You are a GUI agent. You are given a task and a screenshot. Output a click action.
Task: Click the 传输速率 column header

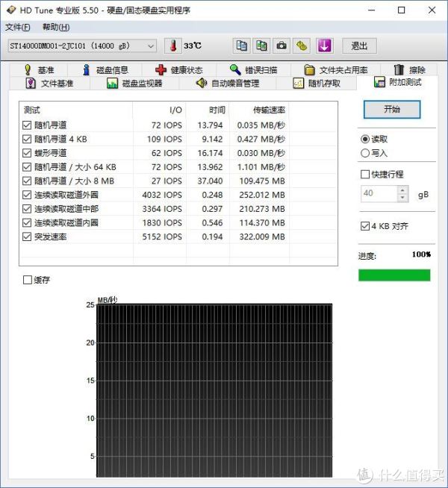point(259,110)
